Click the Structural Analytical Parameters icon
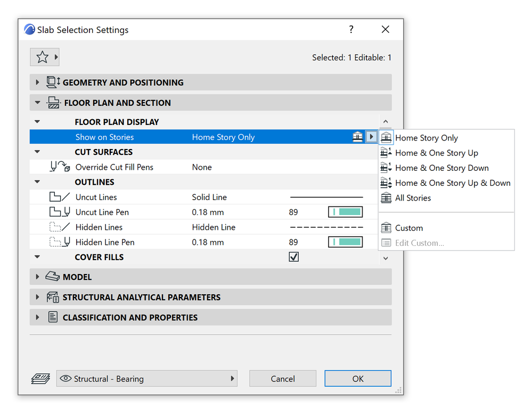Screen dimensions: 532x414 pyautogui.click(x=53, y=297)
